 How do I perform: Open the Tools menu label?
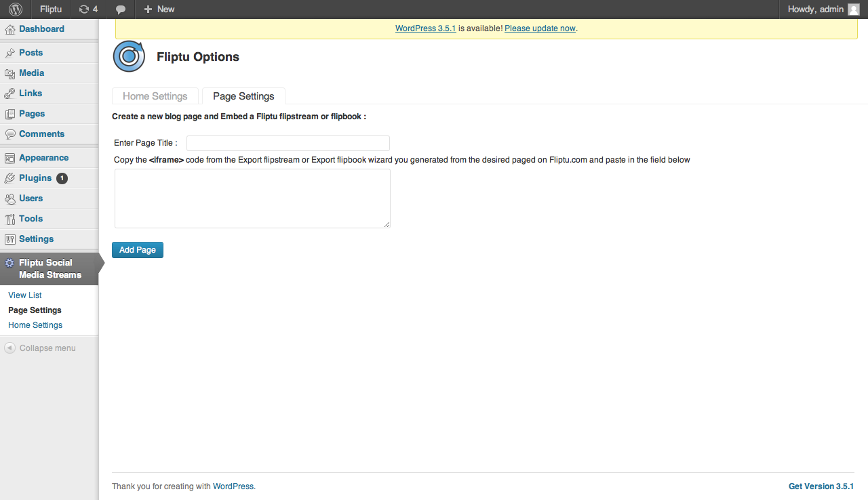(31, 219)
